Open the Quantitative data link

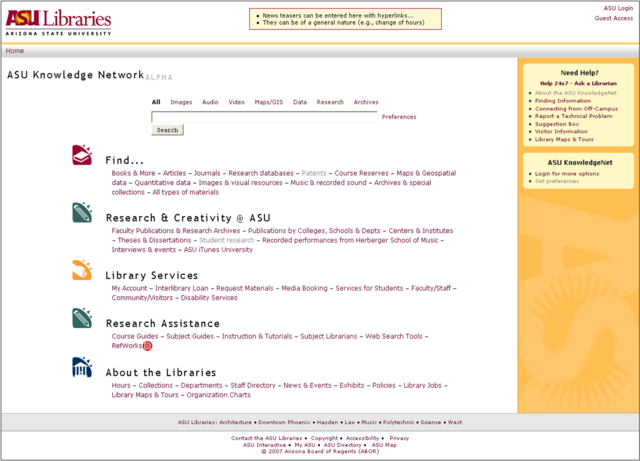[162, 183]
